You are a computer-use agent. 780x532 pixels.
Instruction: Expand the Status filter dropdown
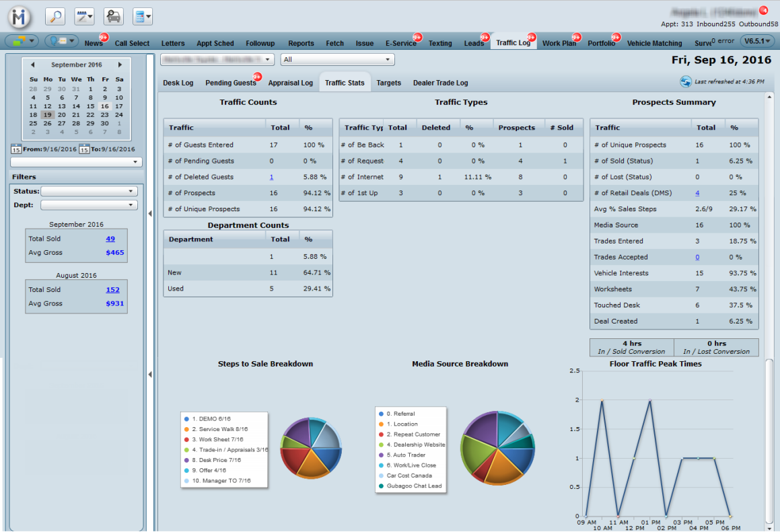pyautogui.click(x=89, y=191)
